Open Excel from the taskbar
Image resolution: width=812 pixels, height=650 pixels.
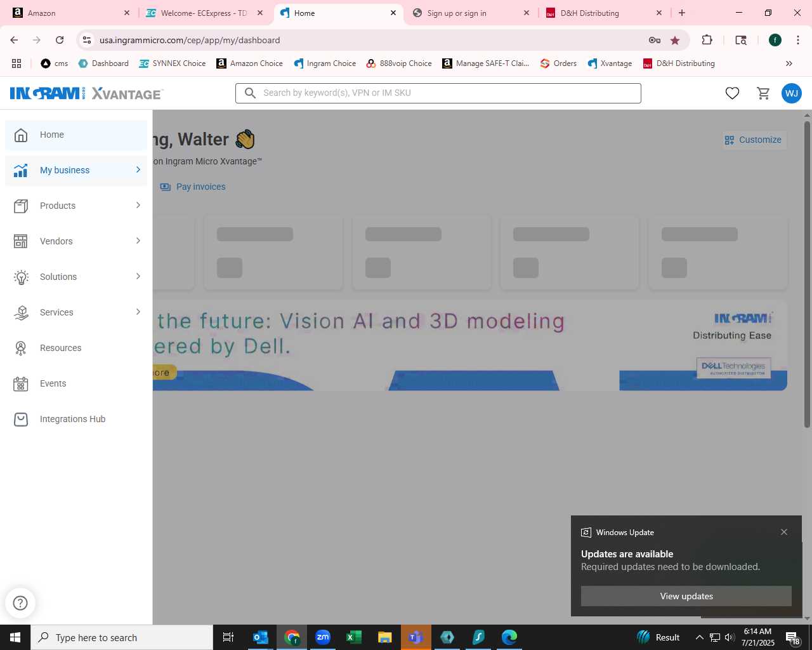click(354, 637)
